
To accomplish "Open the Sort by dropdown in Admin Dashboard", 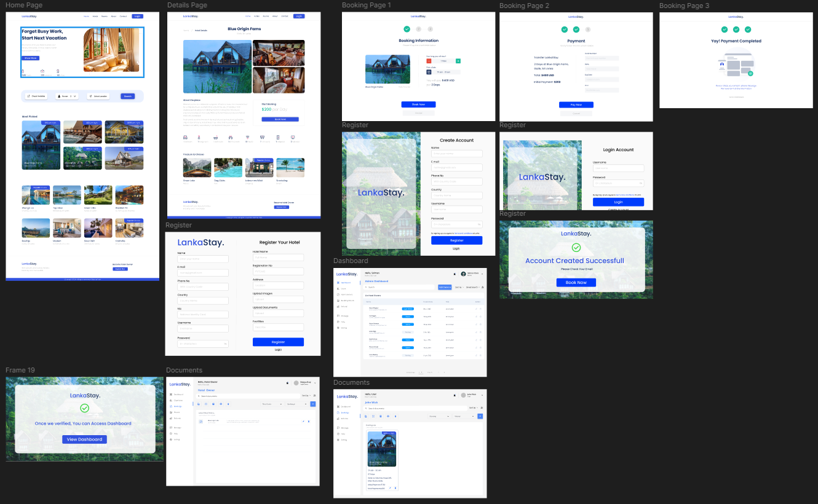I will (x=460, y=287).
